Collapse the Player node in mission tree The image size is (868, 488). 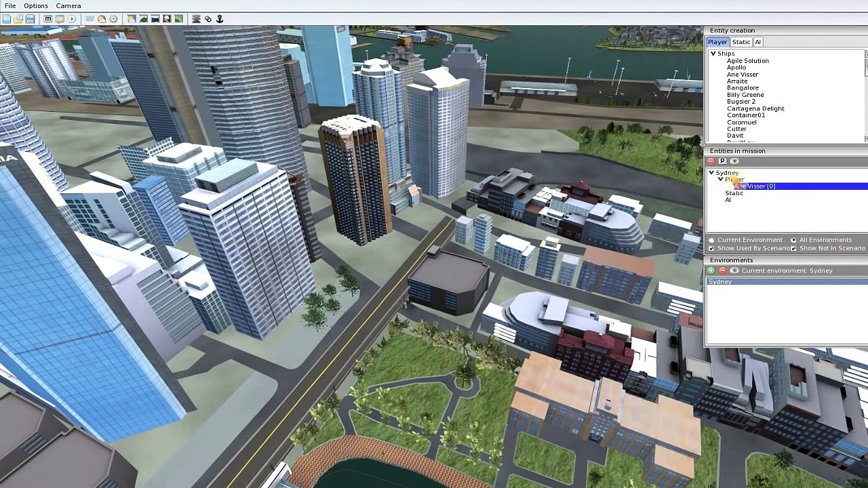tap(720, 180)
